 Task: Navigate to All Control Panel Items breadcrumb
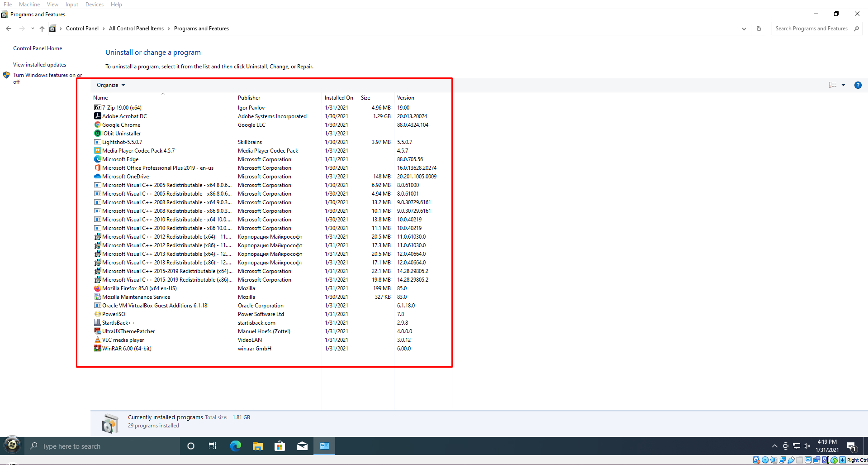click(136, 29)
